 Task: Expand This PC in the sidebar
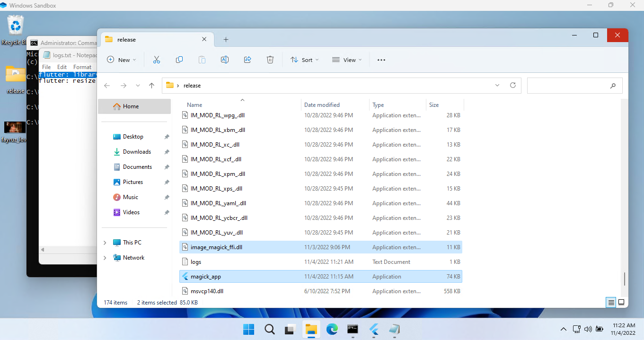pos(105,242)
